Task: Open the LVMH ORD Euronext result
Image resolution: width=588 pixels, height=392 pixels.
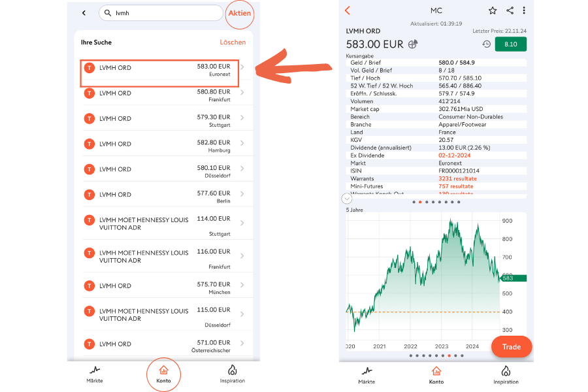Action: coord(160,73)
